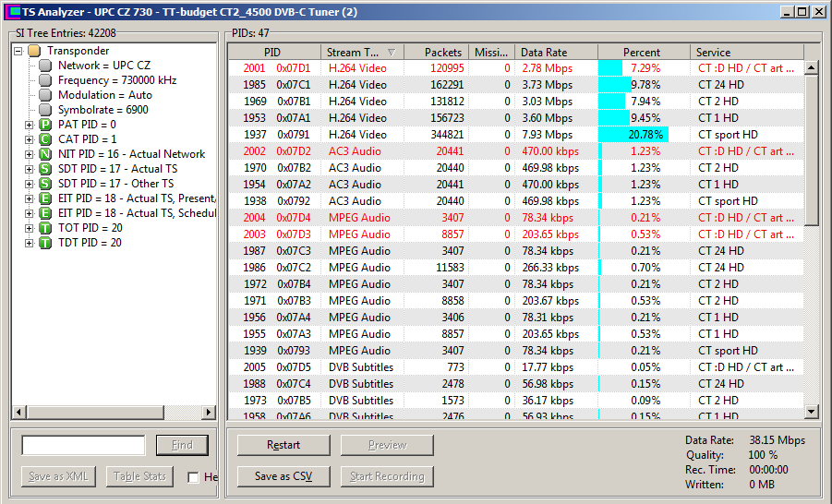Click the green P icon for PAT

click(x=45, y=125)
